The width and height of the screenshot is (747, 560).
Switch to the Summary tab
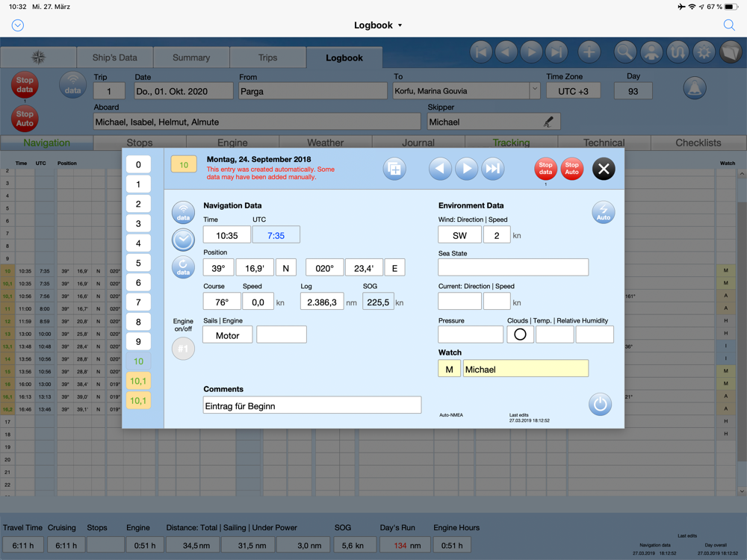[x=191, y=57]
